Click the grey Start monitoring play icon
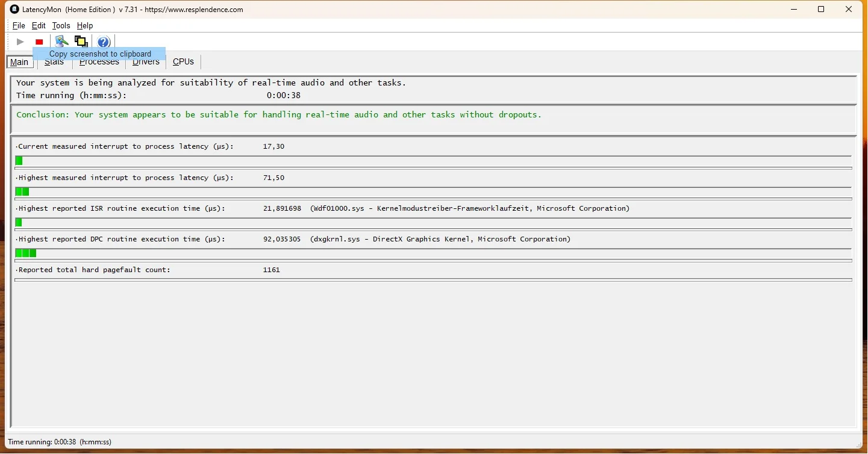Screen dimensions: 868x454 click(20, 42)
